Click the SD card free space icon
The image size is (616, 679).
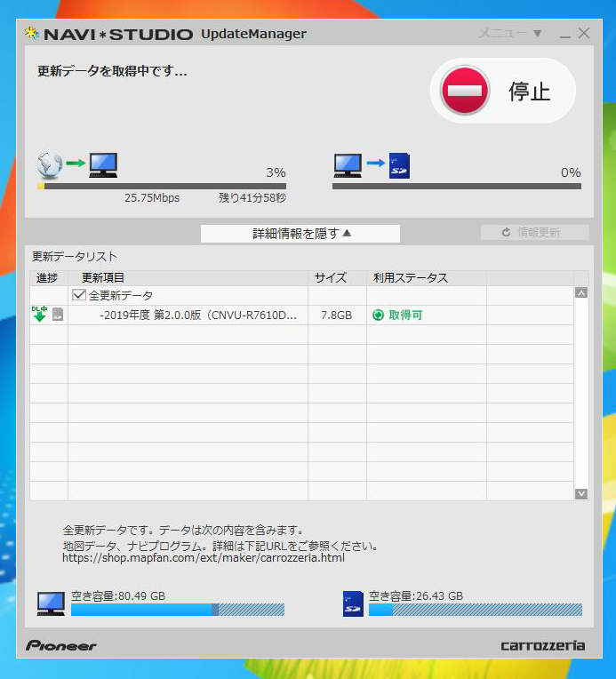point(353,604)
